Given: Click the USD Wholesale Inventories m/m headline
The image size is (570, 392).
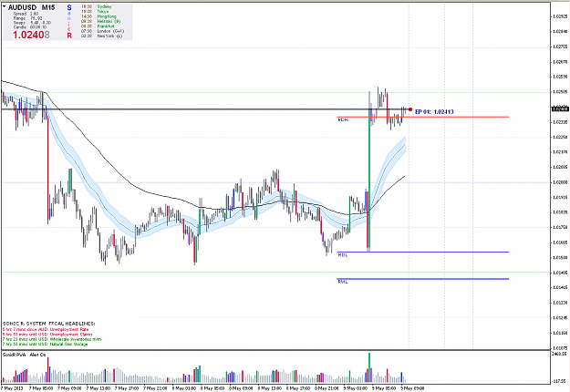Looking at the screenshot, I should point(52,339).
